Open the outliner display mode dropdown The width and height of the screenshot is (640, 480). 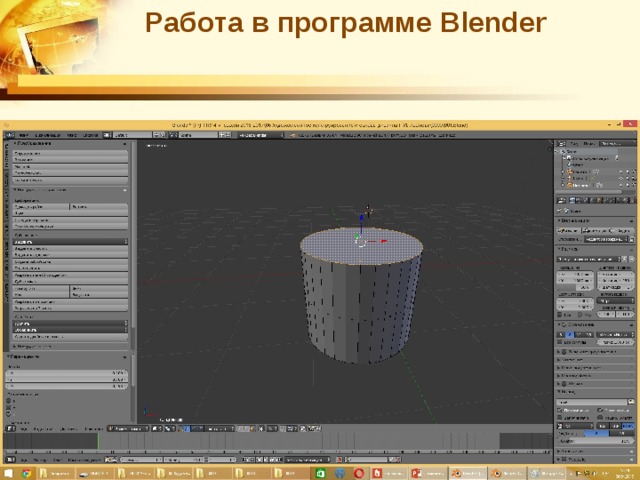coord(616,144)
